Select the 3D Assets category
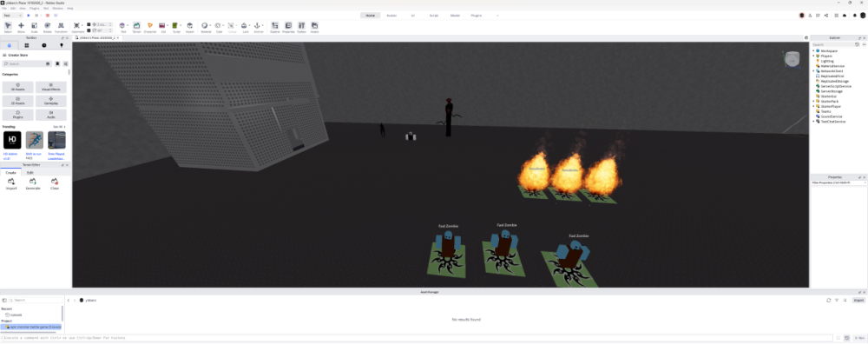868x345 pixels. click(x=17, y=87)
